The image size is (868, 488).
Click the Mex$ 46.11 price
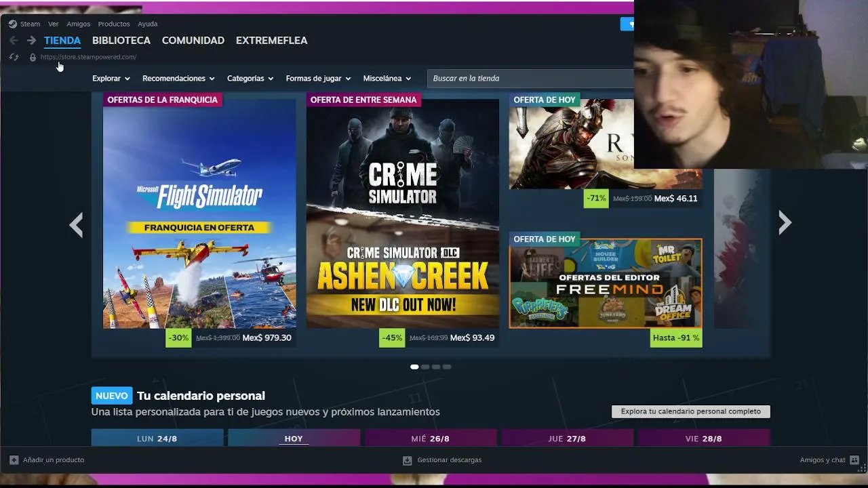[x=675, y=199]
